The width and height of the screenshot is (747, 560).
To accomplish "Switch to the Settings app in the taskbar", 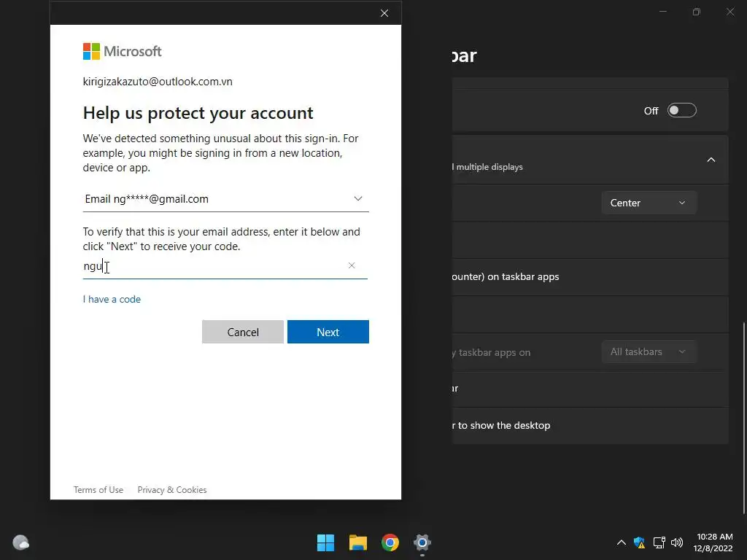I will (422, 542).
